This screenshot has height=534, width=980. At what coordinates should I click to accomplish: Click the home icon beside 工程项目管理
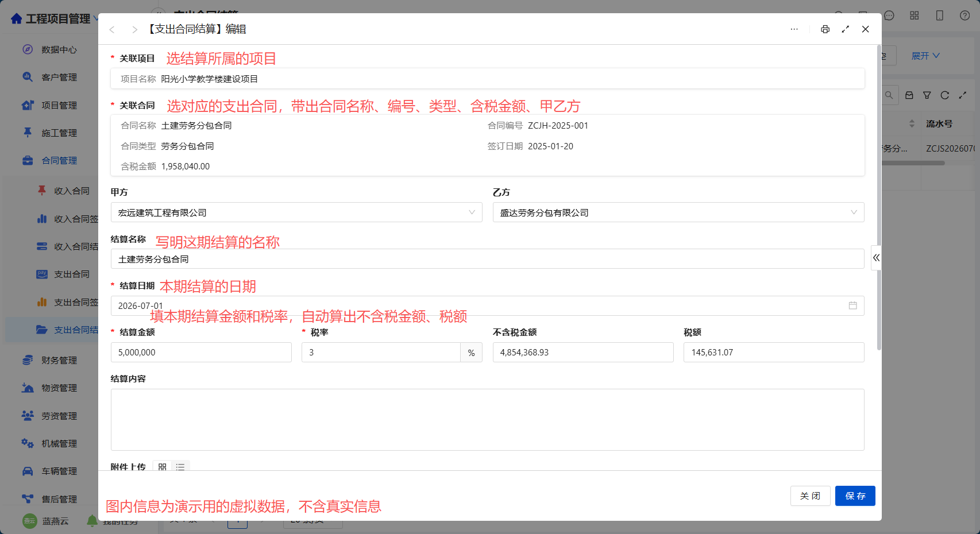17,19
